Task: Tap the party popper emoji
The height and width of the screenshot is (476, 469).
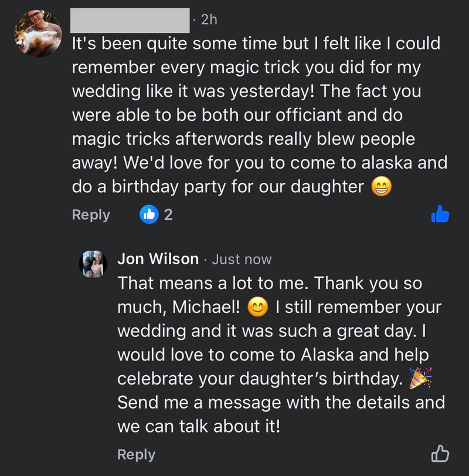Action: pyautogui.click(x=420, y=379)
